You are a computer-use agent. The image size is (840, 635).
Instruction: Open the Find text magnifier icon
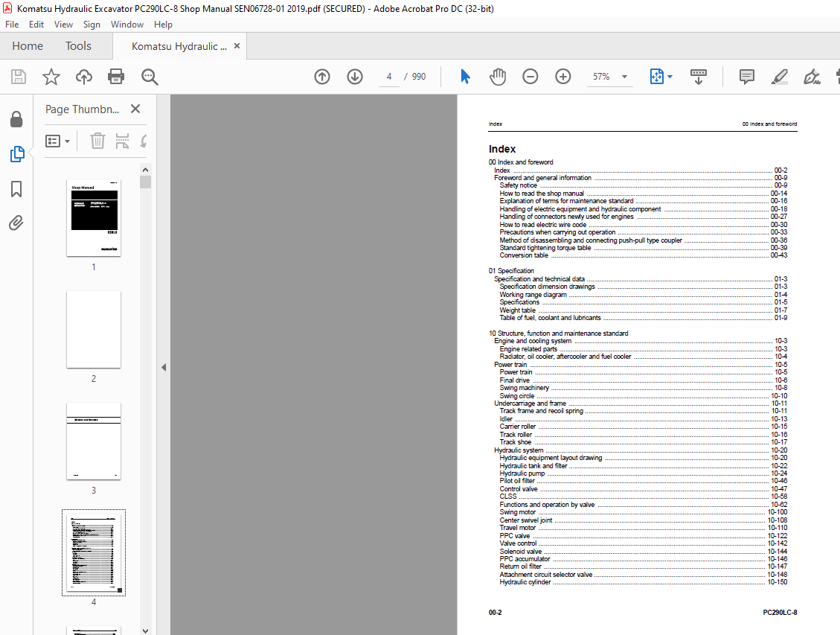tap(150, 77)
